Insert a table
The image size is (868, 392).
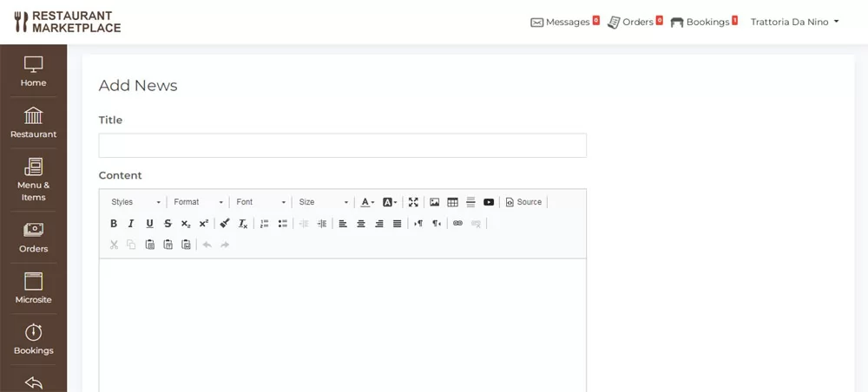tap(453, 202)
